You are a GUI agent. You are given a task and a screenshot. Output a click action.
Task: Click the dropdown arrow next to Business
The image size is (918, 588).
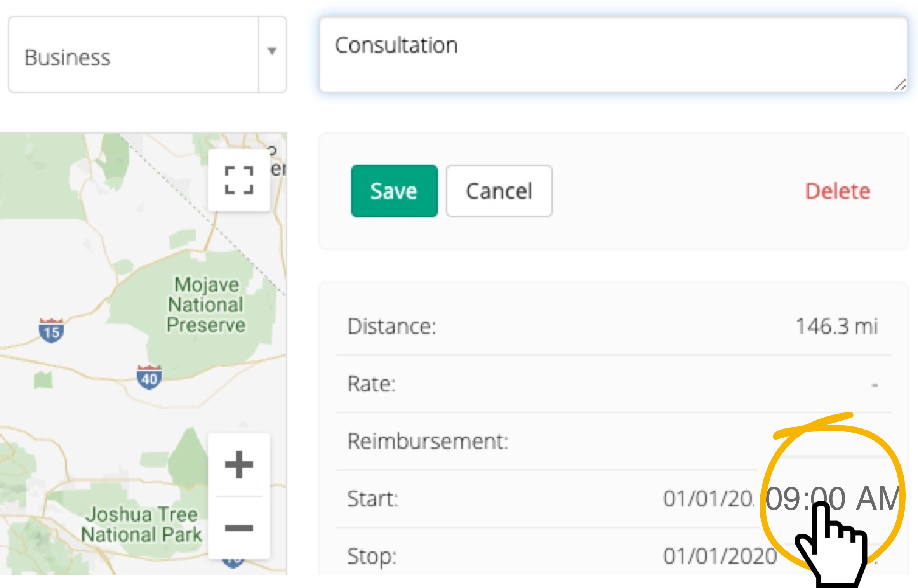point(272,51)
